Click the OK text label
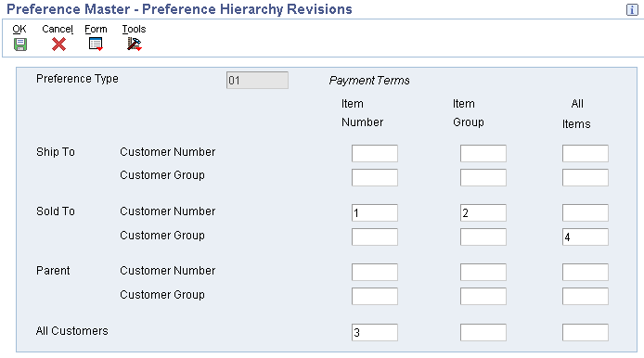 [19, 29]
